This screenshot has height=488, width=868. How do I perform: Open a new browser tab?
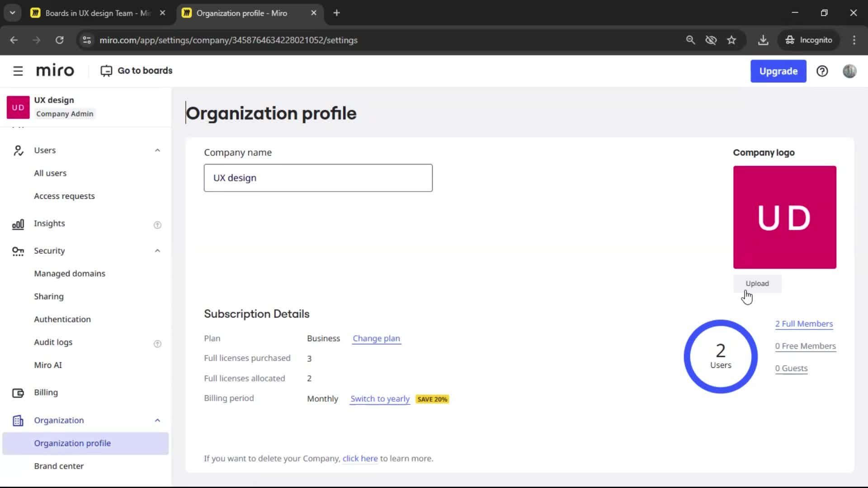pyautogui.click(x=336, y=13)
